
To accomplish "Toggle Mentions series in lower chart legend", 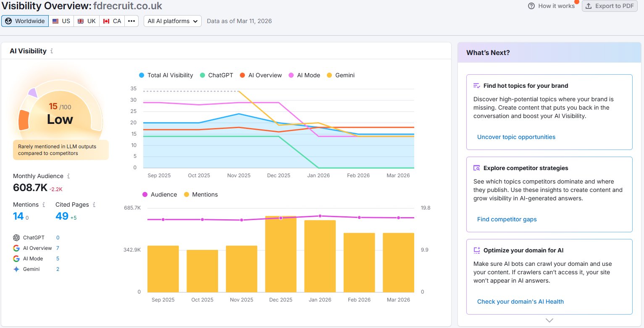I will click(201, 194).
